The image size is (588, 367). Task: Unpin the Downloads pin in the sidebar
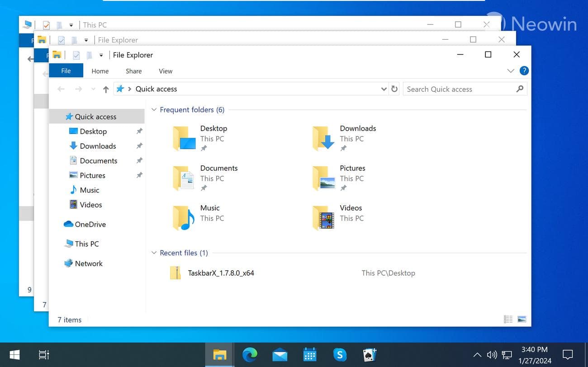(139, 146)
